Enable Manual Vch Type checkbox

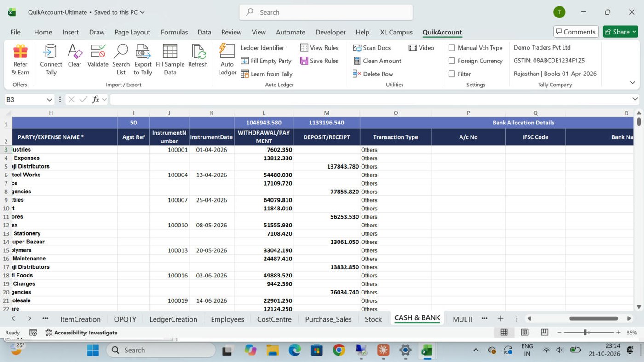click(x=452, y=48)
